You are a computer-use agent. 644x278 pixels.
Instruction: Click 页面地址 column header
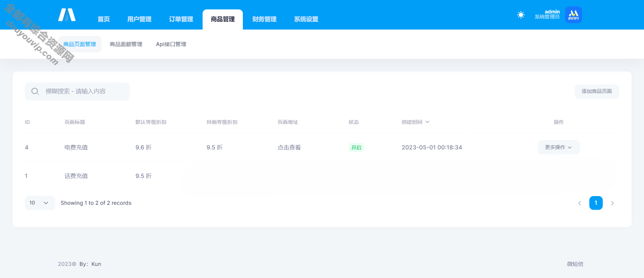288,122
